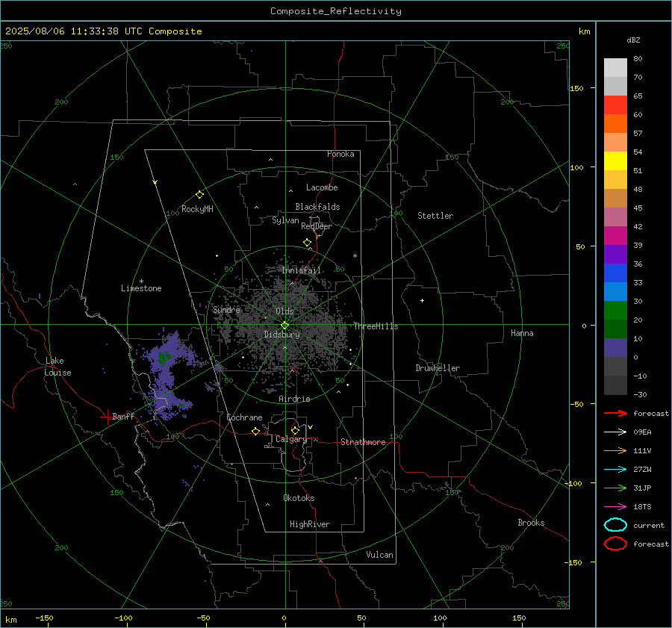
Task: Click the Olds label
Action: pyautogui.click(x=284, y=311)
